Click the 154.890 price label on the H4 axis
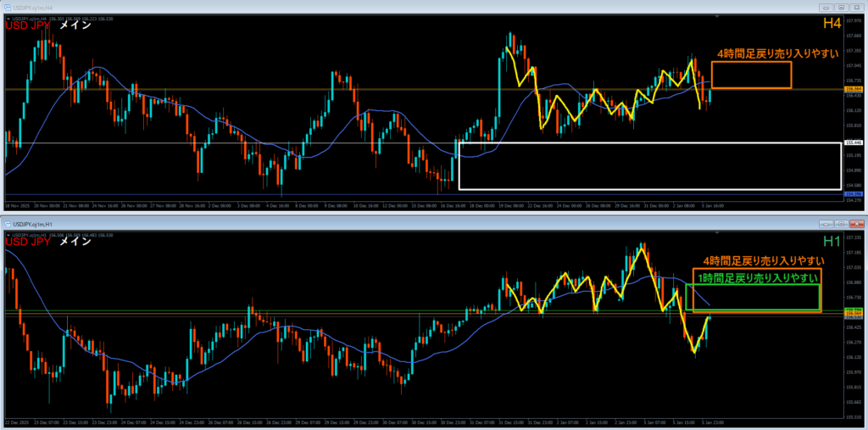Viewport: 868px width, 430px height. click(x=852, y=170)
